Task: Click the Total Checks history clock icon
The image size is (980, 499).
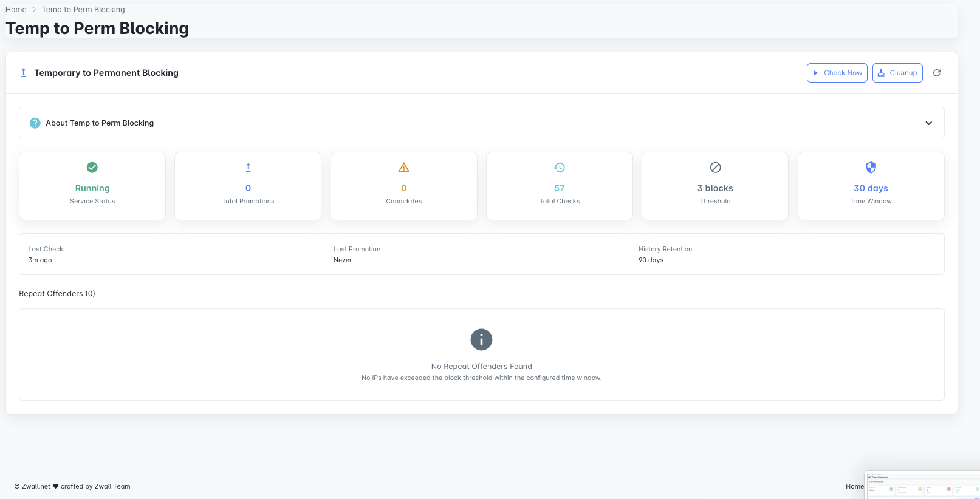Action: click(x=560, y=168)
